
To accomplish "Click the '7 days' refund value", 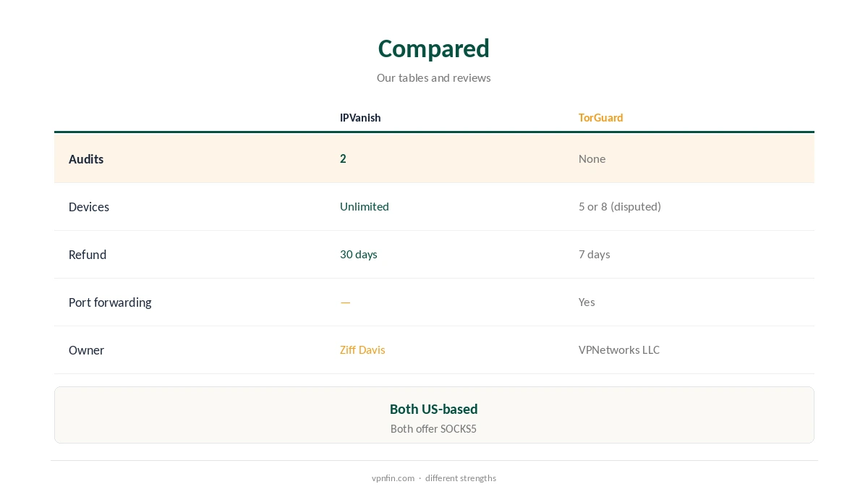I will click(595, 254).
